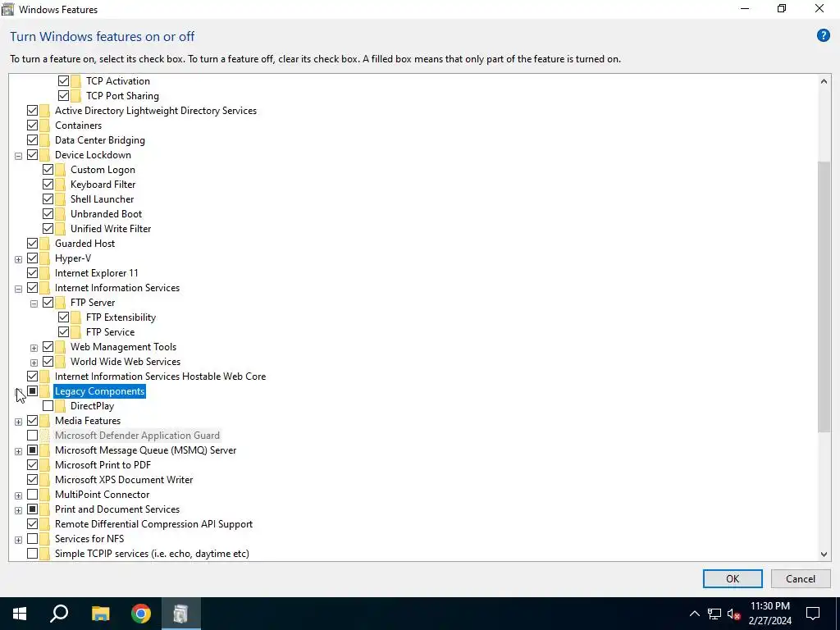Select FTP Service item
The width and height of the screenshot is (840, 630).
tap(110, 332)
